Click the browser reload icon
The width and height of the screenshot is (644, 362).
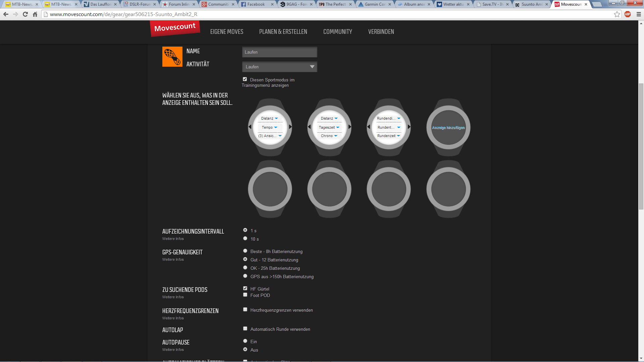click(25, 14)
